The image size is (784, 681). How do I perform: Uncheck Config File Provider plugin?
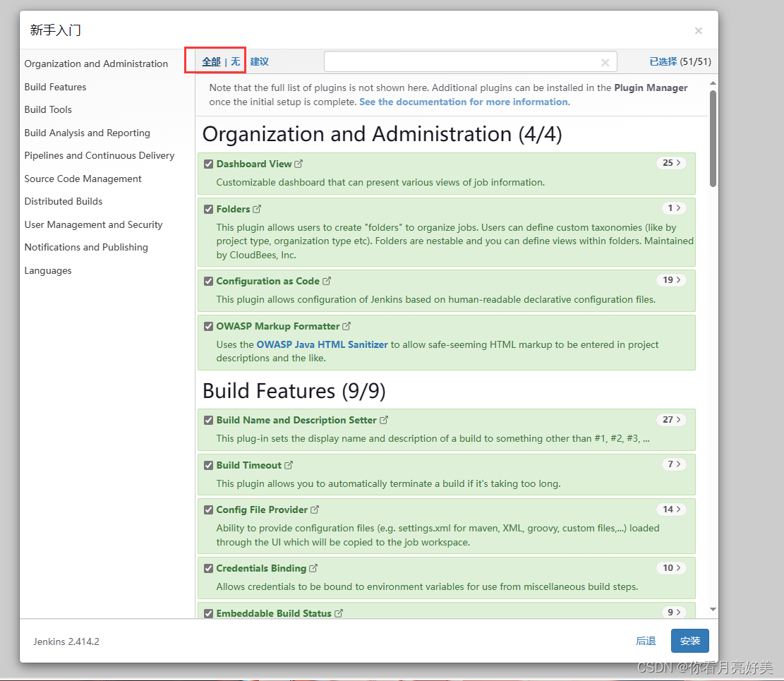pos(208,510)
